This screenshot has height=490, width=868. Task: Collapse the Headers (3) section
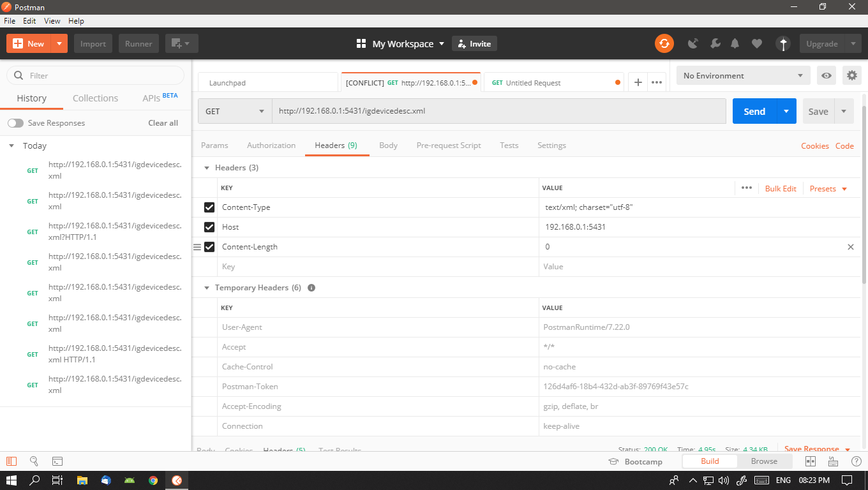[x=206, y=168]
